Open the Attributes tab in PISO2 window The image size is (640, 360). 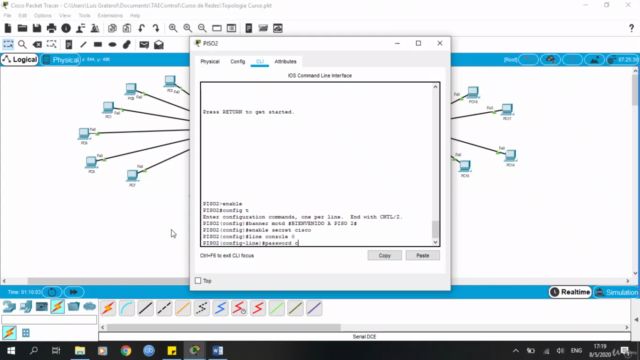pos(285,62)
